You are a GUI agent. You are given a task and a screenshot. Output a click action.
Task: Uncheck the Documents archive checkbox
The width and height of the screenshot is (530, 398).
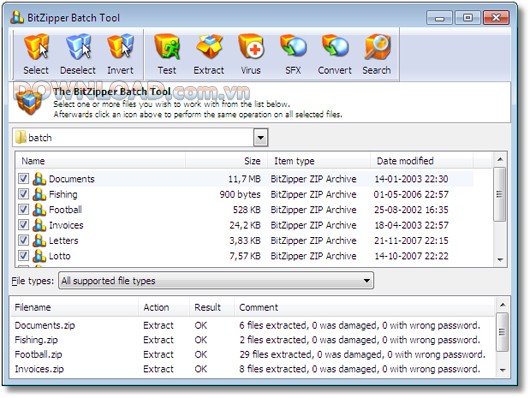click(x=23, y=179)
